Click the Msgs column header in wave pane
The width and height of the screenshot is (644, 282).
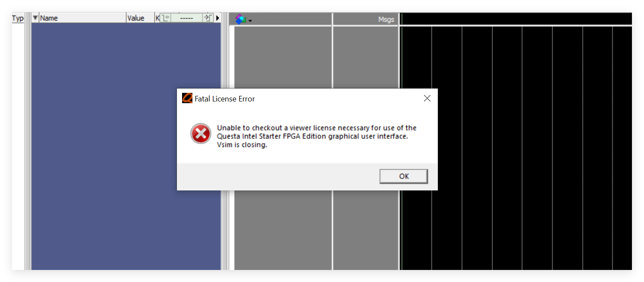tap(366, 19)
